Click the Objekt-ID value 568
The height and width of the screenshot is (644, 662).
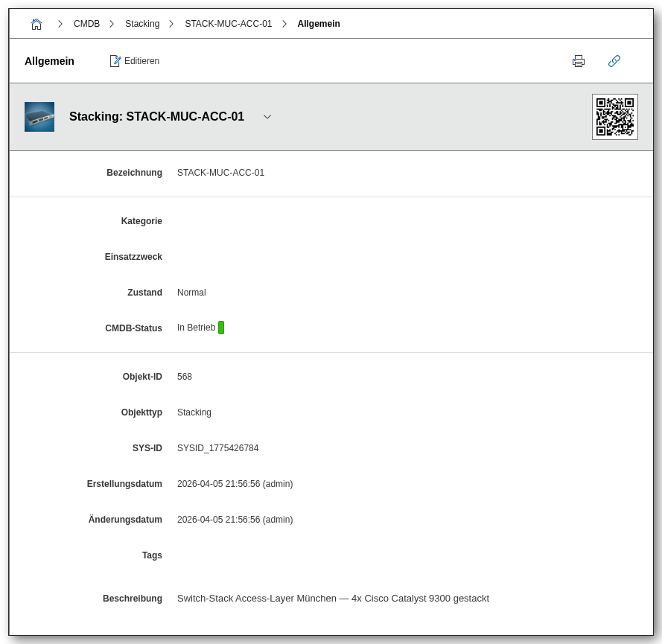[185, 377]
